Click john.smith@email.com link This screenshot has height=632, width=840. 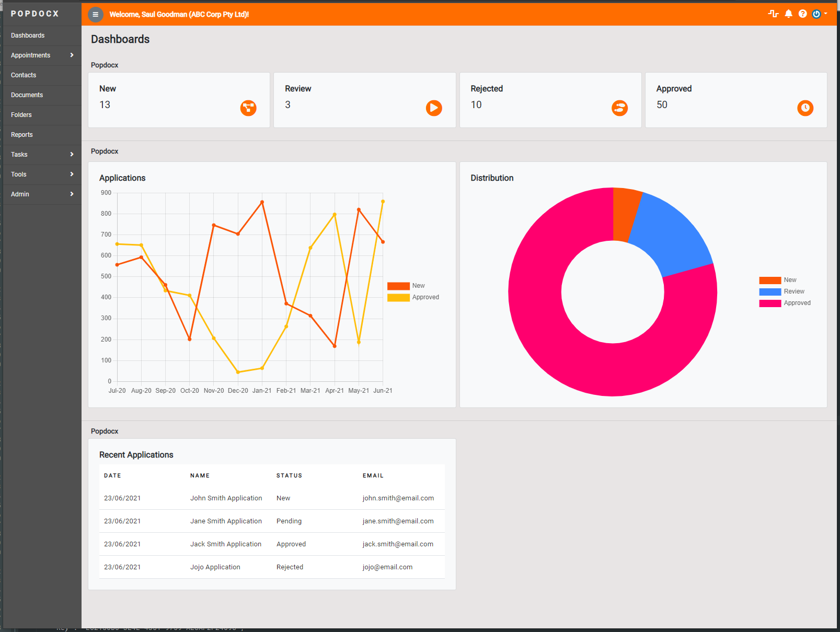[x=398, y=498]
